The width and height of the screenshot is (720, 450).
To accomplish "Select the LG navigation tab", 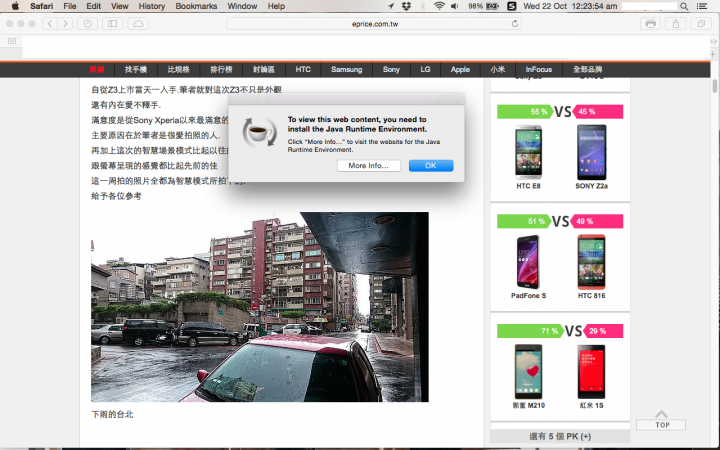I will tap(425, 70).
